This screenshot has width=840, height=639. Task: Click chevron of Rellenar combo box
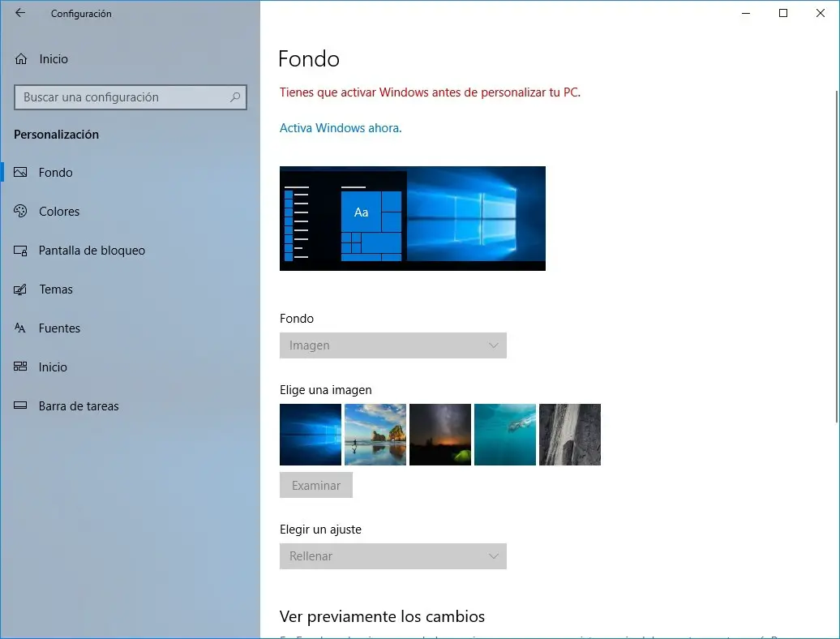[x=494, y=556]
